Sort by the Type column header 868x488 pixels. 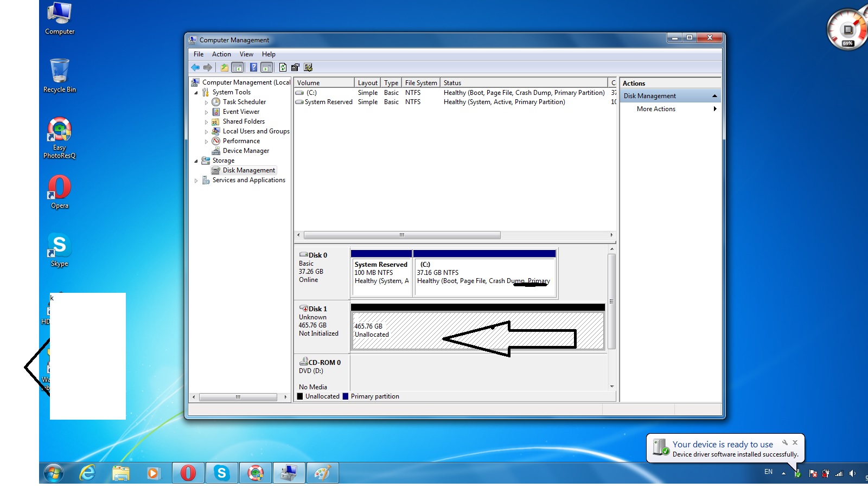point(391,83)
